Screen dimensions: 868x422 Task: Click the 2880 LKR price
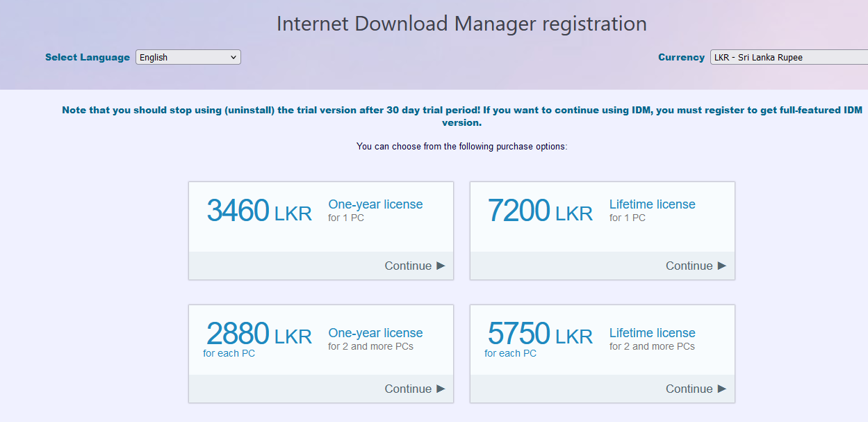pyautogui.click(x=259, y=334)
